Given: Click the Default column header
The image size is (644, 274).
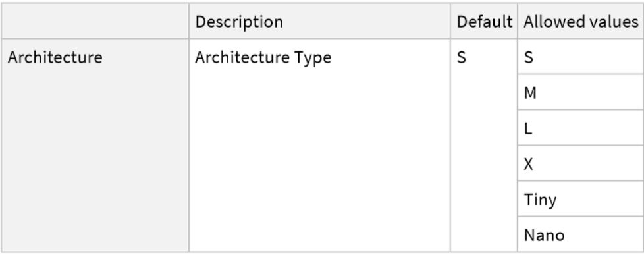Looking at the screenshot, I should click(483, 22).
